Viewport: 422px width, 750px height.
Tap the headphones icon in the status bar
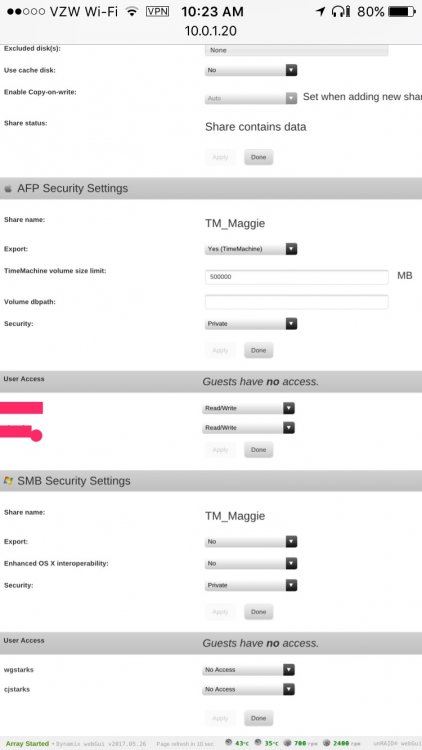tap(341, 11)
